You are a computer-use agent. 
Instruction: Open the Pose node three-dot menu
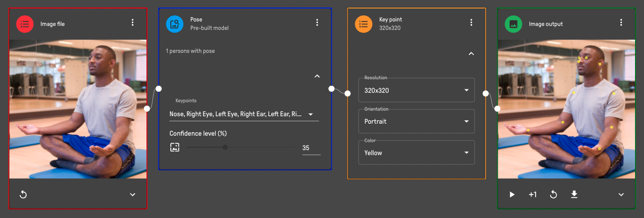tap(317, 22)
